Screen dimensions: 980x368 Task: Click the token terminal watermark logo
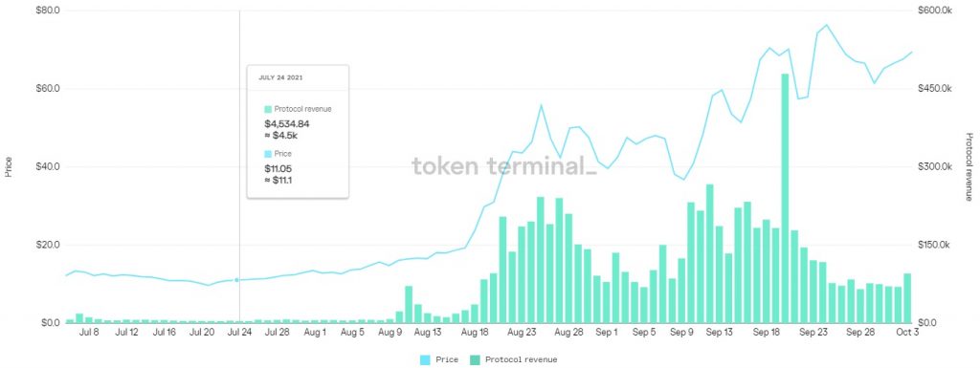503,166
